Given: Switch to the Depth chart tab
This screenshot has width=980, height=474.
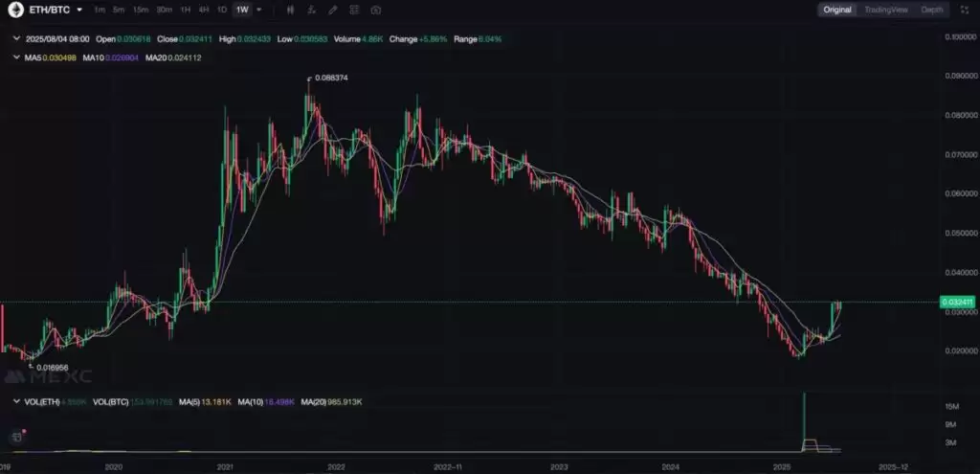Looking at the screenshot, I should [x=932, y=10].
